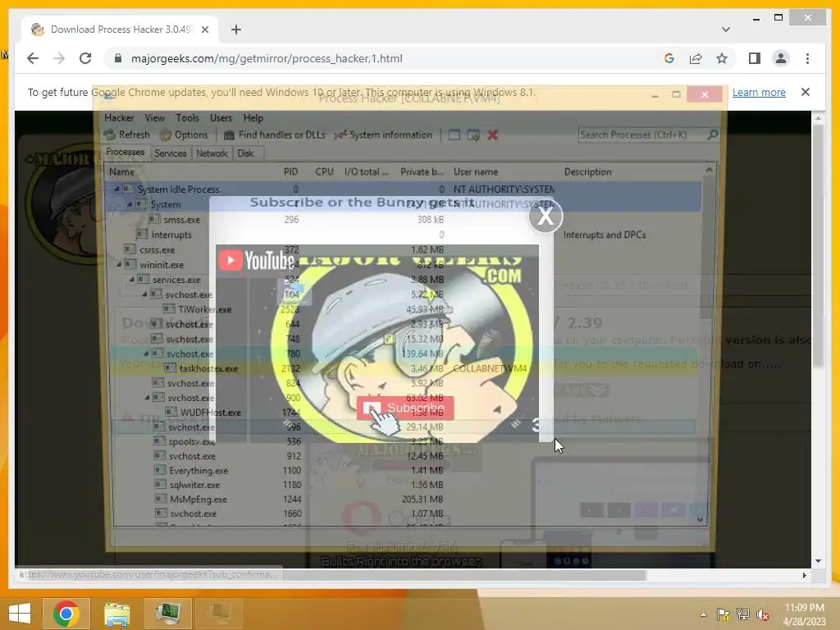Close the Download Process Hacker tab
This screenshot has height=630, width=840.
tap(204, 30)
